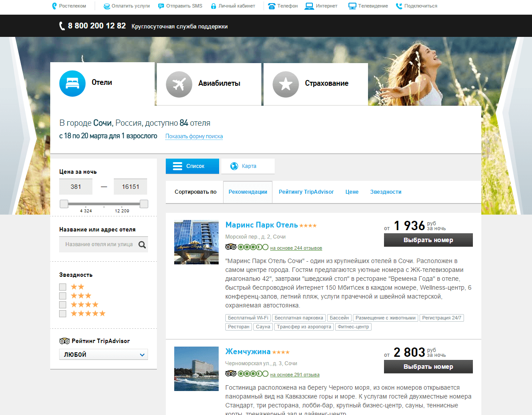Click the list lines icon in Список

[177, 166]
